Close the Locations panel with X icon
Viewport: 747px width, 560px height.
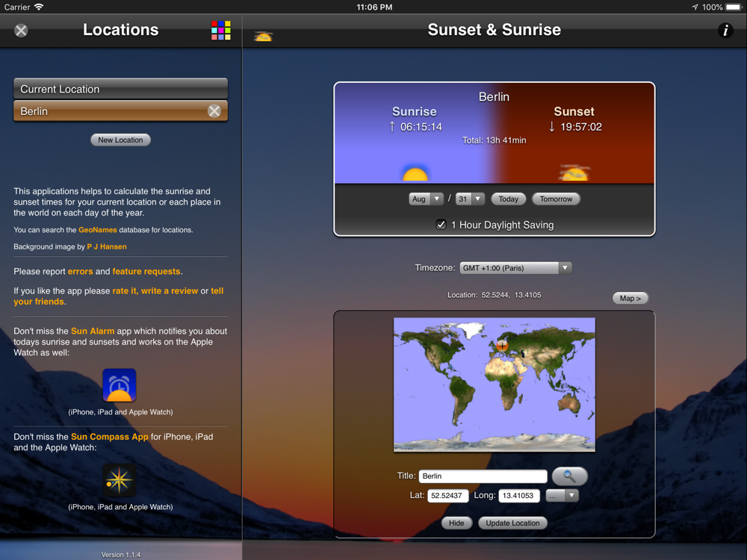point(21,31)
